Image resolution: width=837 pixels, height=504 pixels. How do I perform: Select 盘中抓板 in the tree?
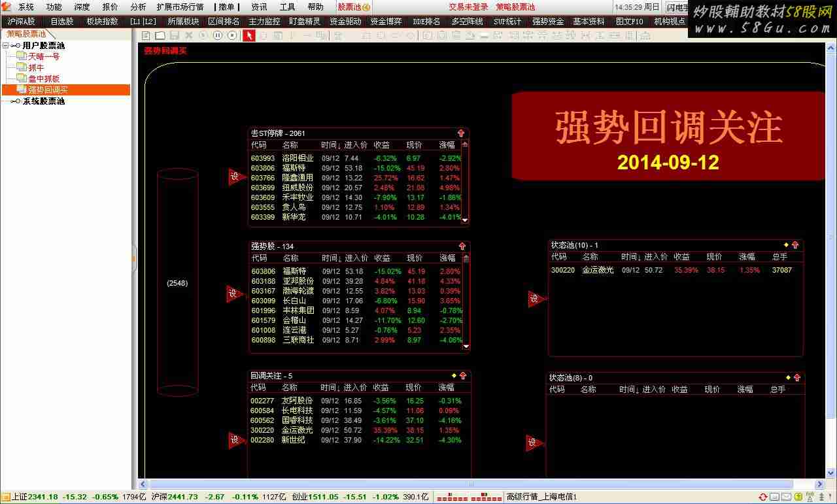coord(44,79)
